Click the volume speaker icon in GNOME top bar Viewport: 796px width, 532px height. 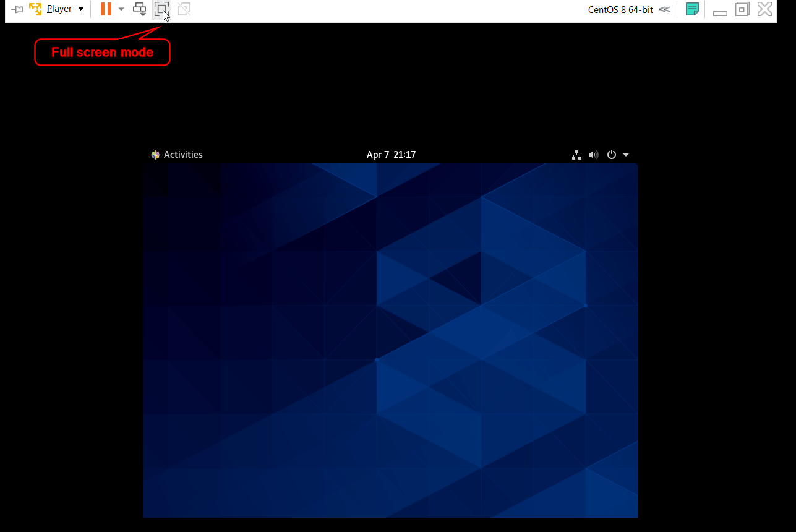594,154
